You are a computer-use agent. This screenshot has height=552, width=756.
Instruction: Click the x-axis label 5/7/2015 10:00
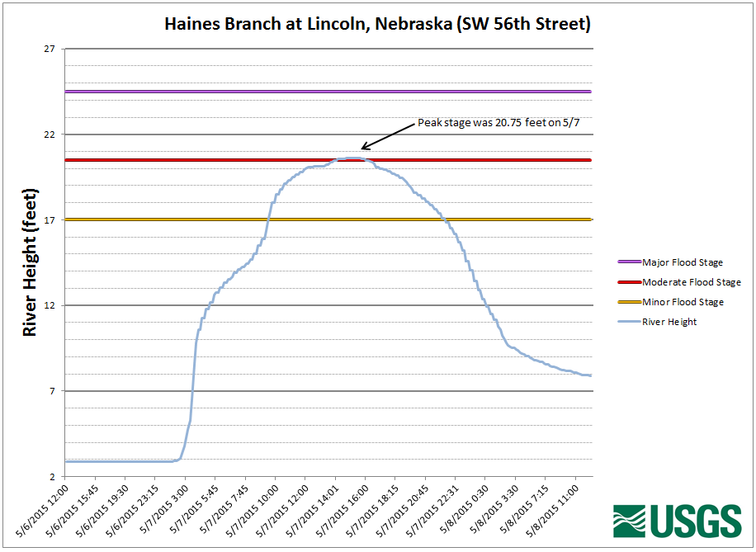click(252, 512)
